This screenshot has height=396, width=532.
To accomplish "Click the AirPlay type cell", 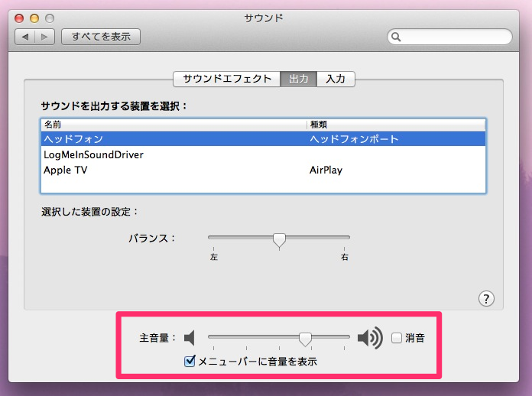I will [x=326, y=170].
